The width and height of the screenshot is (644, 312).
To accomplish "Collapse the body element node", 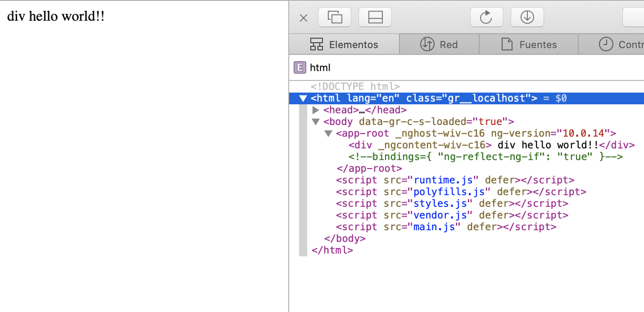I will point(316,122).
